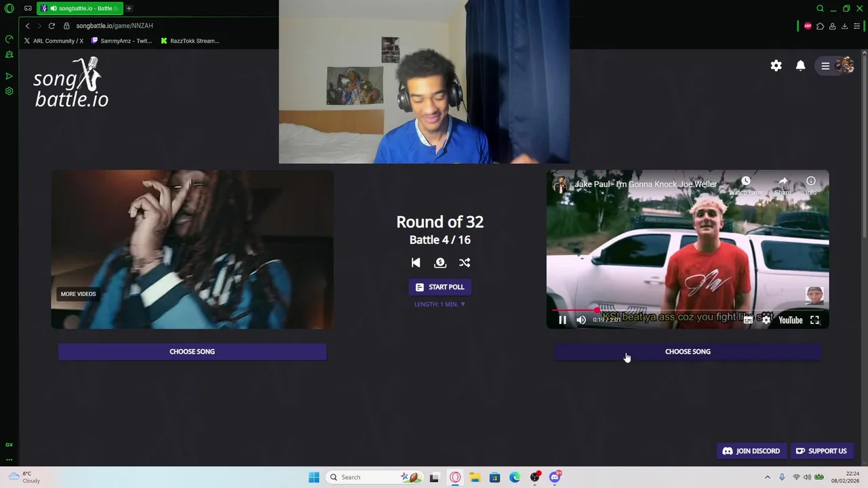Click the songbattle.io logo
Screen dimensions: 868x488
coord(71,83)
